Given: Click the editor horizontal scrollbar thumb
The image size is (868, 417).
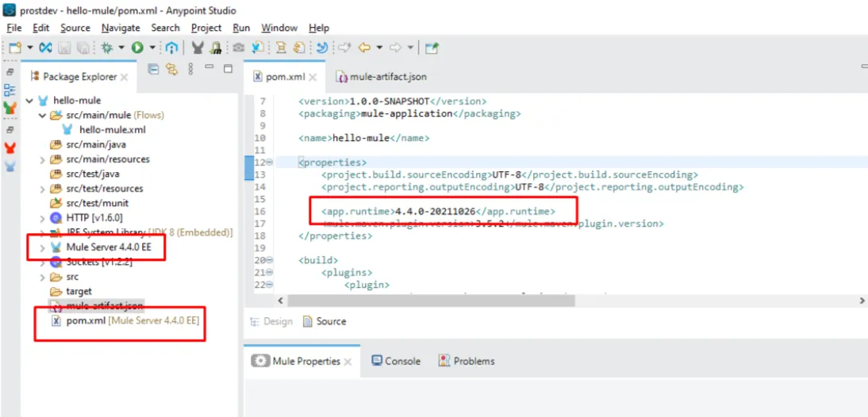Looking at the screenshot, I should point(432,300).
